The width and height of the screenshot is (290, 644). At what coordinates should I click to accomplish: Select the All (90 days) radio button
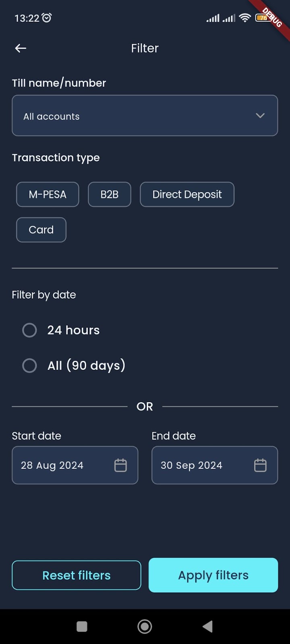(x=29, y=365)
